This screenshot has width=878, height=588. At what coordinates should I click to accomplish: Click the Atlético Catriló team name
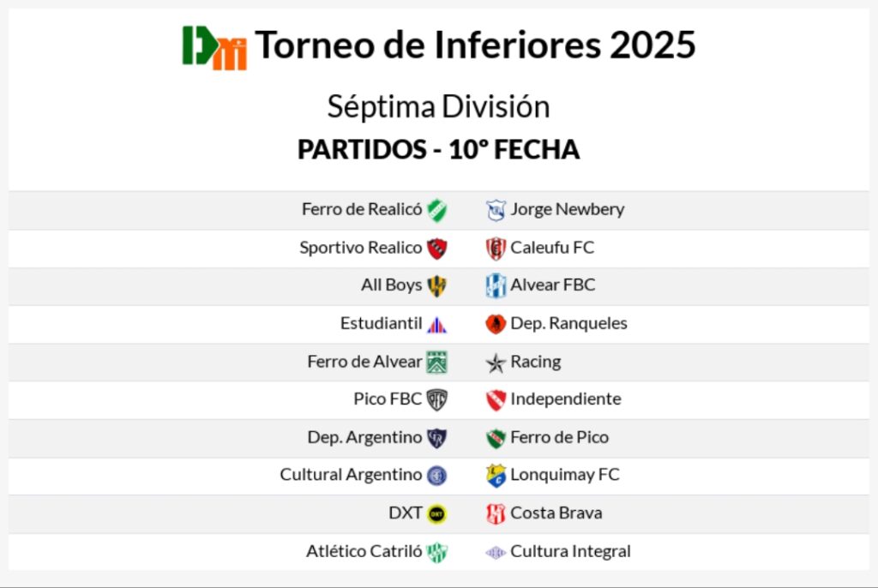click(364, 551)
